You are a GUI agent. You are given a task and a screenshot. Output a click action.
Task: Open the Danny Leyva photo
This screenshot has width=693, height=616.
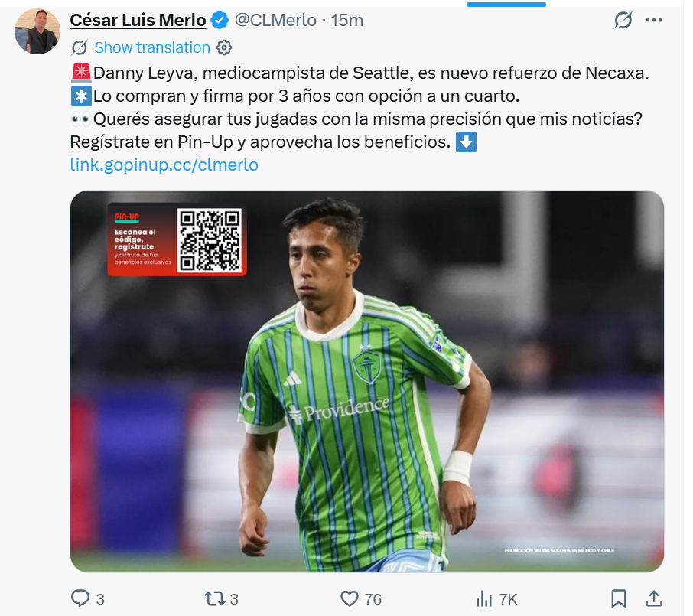click(367, 381)
